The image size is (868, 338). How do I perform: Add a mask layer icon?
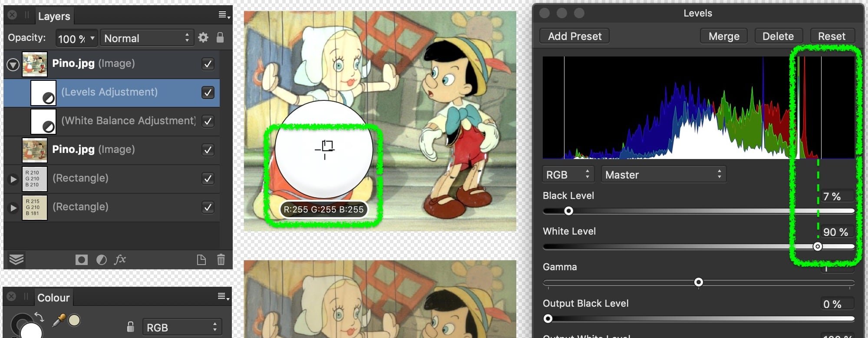point(81,260)
